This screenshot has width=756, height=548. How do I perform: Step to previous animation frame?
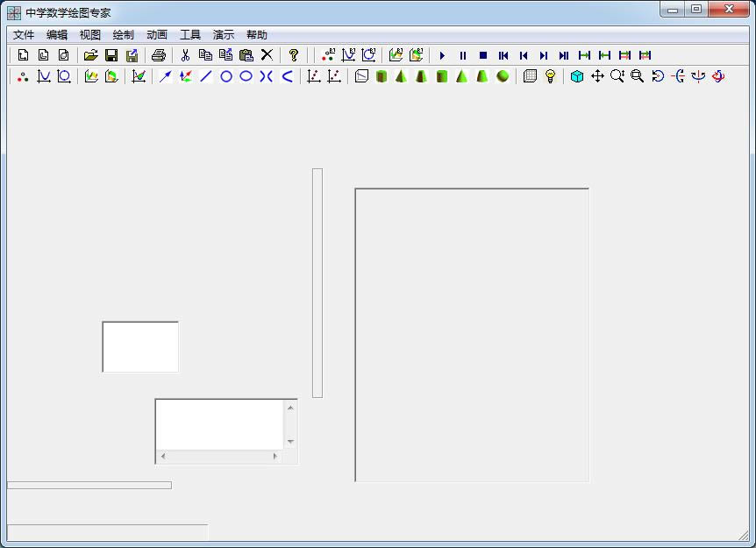524,55
